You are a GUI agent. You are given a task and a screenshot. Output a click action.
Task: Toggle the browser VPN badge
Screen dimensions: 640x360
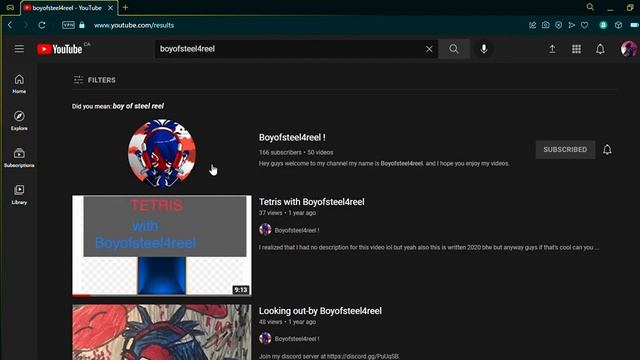point(68,25)
